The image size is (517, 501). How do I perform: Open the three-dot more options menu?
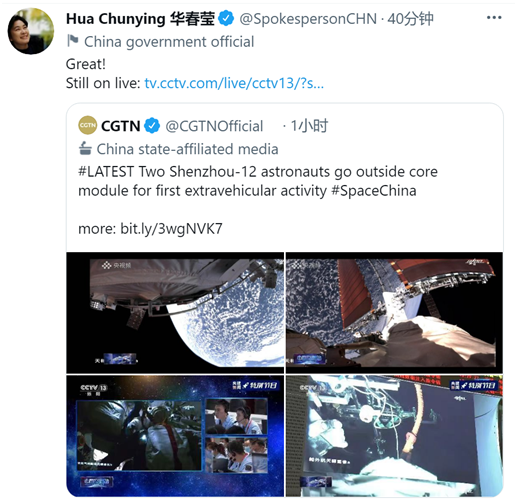pyautogui.click(x=494, y=18)
